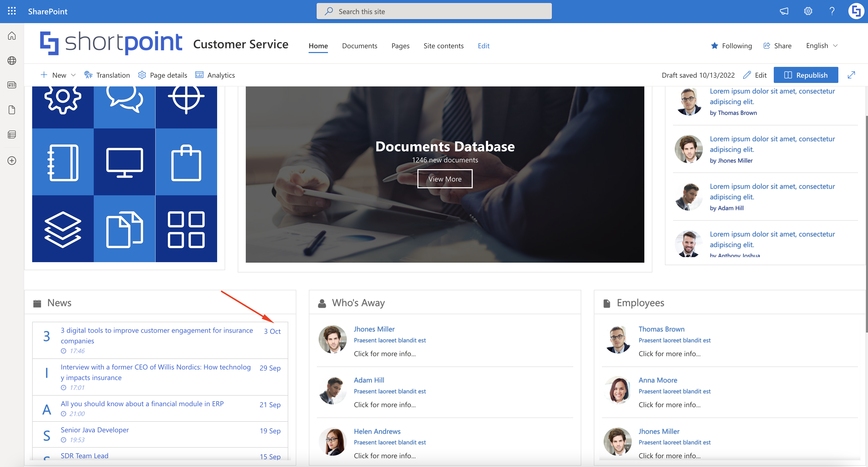Click View More on Documents Database
The width and height of the screenshot is (868, 467).
coord(445,179)
